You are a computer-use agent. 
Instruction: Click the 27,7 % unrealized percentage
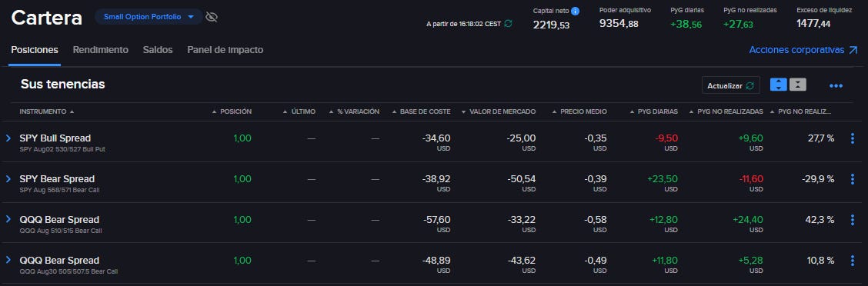coord(821,138)
